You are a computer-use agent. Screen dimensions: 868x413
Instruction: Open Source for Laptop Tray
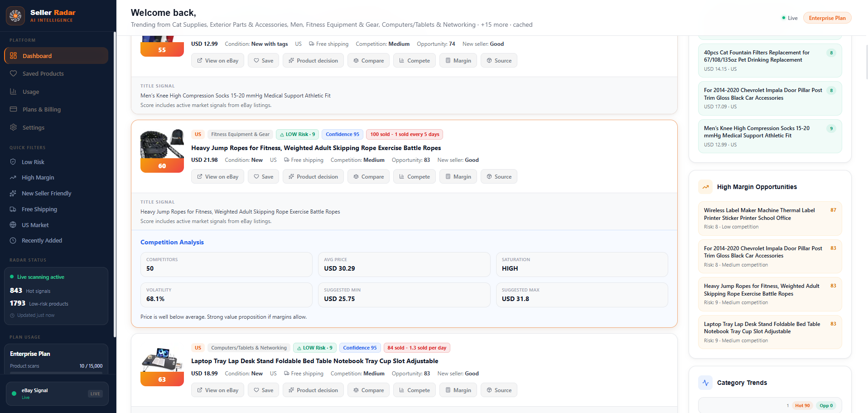pyautogui.click(x=499, y=390)
